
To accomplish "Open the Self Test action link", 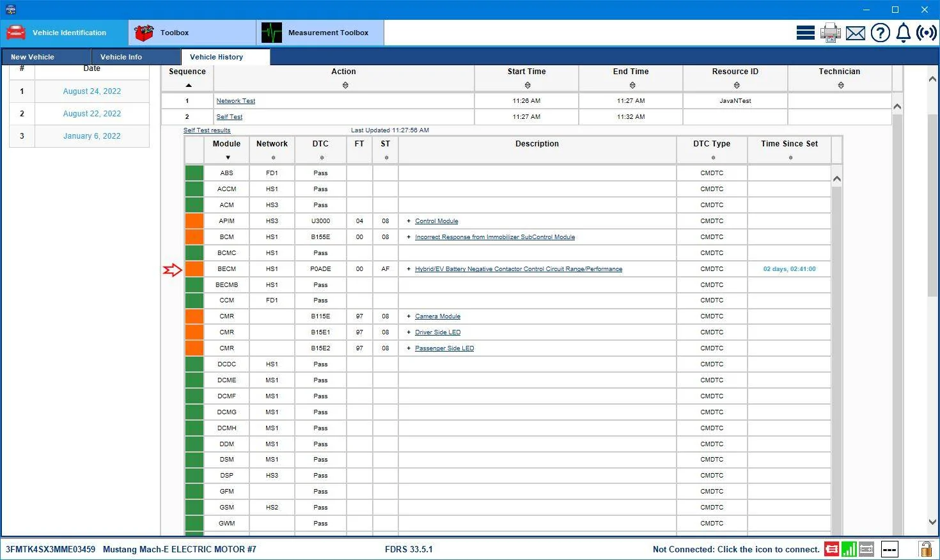I will coord(230,117).
